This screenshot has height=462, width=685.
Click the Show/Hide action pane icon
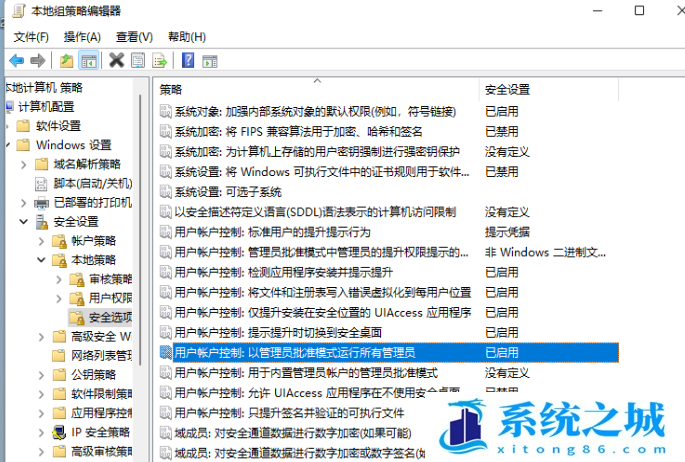click(208, 60)
